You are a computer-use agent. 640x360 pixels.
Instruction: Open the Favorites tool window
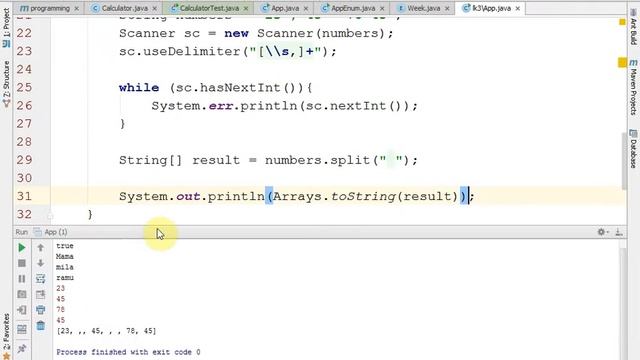pos(6,336)
